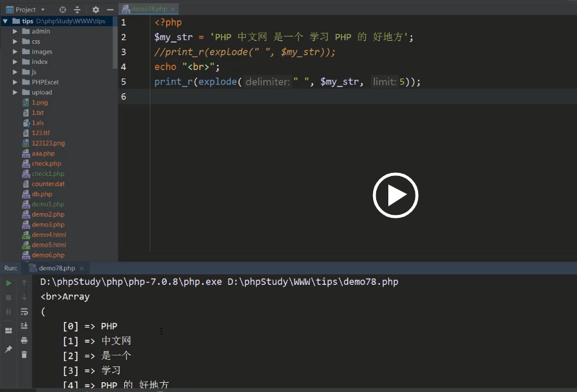Collapse the tips root folder
Screen dimensions: 577x392
[x=5, y=21]
